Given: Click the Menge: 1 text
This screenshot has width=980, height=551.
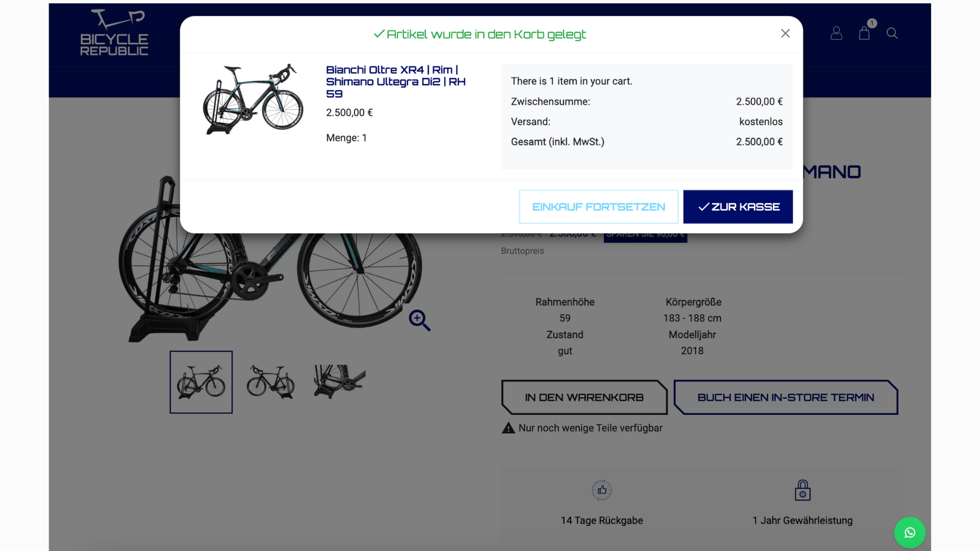Looking at the screenshot, I should (347, 138).
